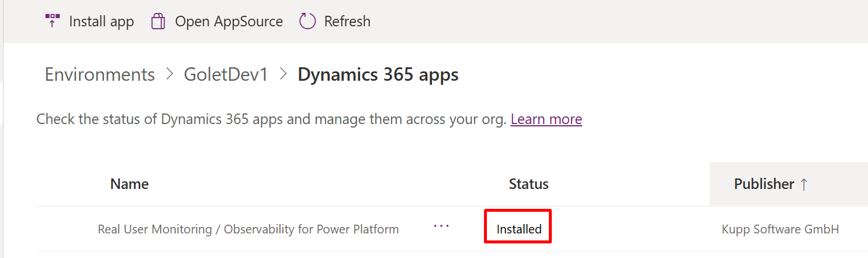Sort by the Name column header
868x258 pixels.
pos(130,184)
